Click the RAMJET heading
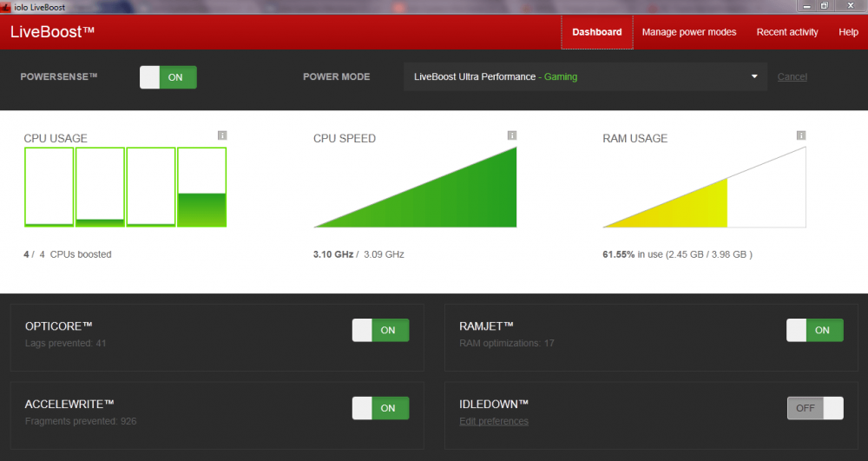This screenshot has width=868, height=461. [x=486, y=326]
